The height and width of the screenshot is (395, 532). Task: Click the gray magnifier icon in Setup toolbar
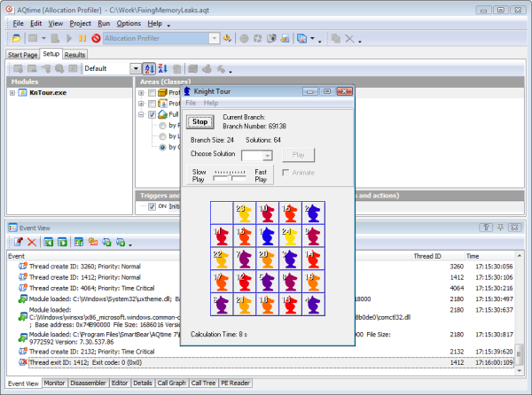tap(59, 69)
